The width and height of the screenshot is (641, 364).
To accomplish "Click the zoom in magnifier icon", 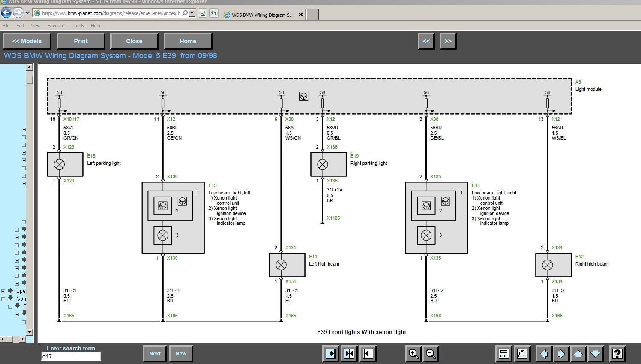I will 413,354.
